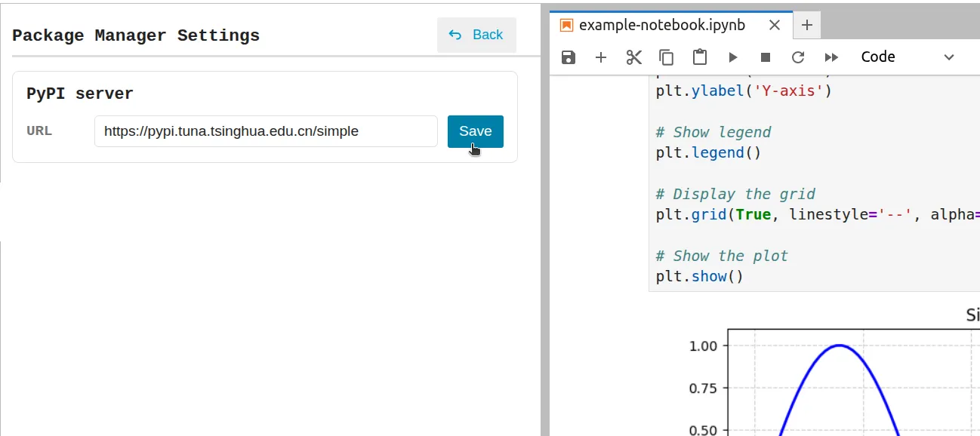Run the current cell
Viewport: 980px width, 436px height.
pos(732,57)
